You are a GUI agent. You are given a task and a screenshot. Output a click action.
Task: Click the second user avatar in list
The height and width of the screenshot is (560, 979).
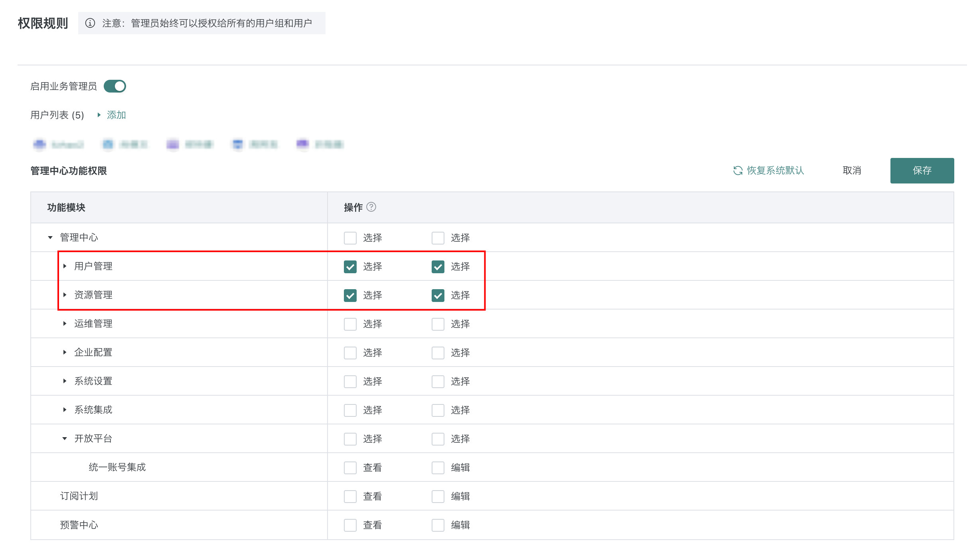(x=108, y=144)
